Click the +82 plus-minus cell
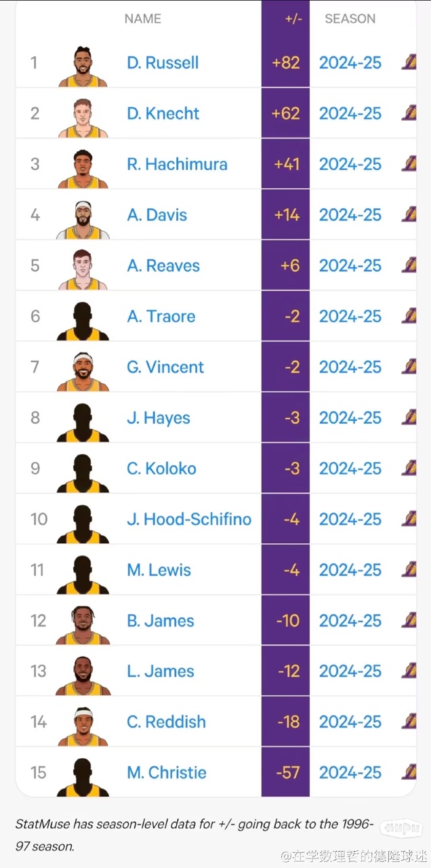This screenshot has width=431, height=868. [285, 63]
